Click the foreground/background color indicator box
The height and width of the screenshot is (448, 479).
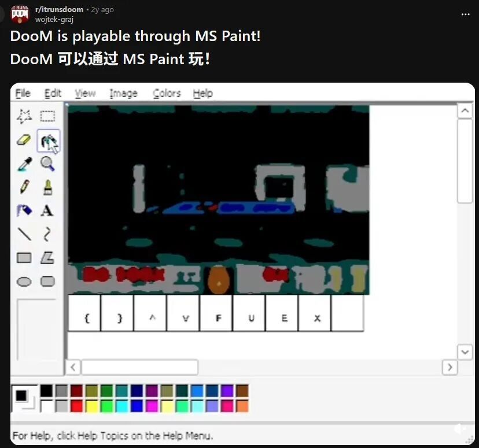coord(24,398)
